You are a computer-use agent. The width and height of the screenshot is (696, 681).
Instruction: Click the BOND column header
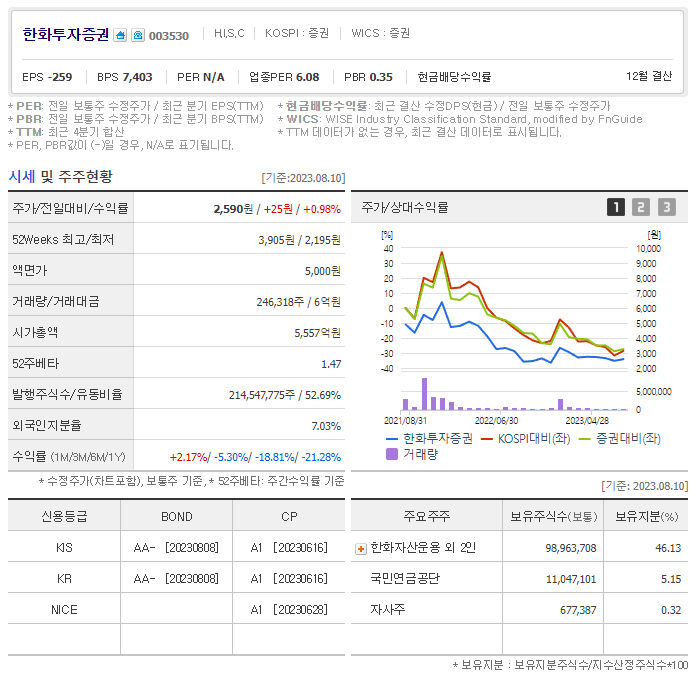click(x=177, y=517)
